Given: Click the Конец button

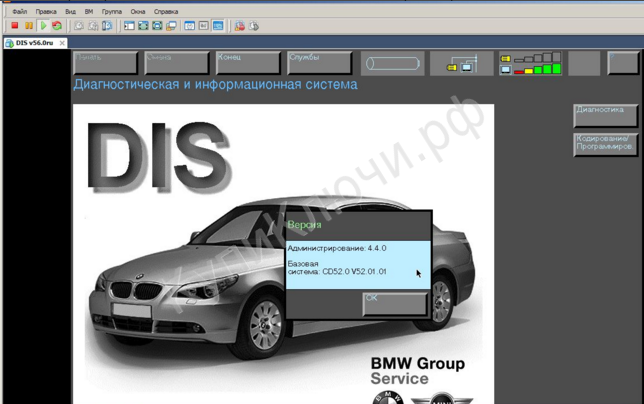Looking at the screenshot, I should [x=248, y=63].
